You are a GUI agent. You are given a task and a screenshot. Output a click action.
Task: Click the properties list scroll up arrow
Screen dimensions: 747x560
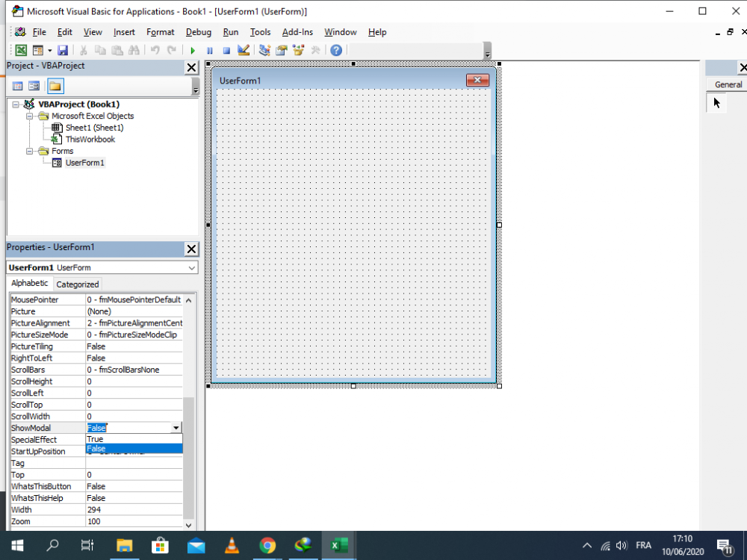pos(189,300)
